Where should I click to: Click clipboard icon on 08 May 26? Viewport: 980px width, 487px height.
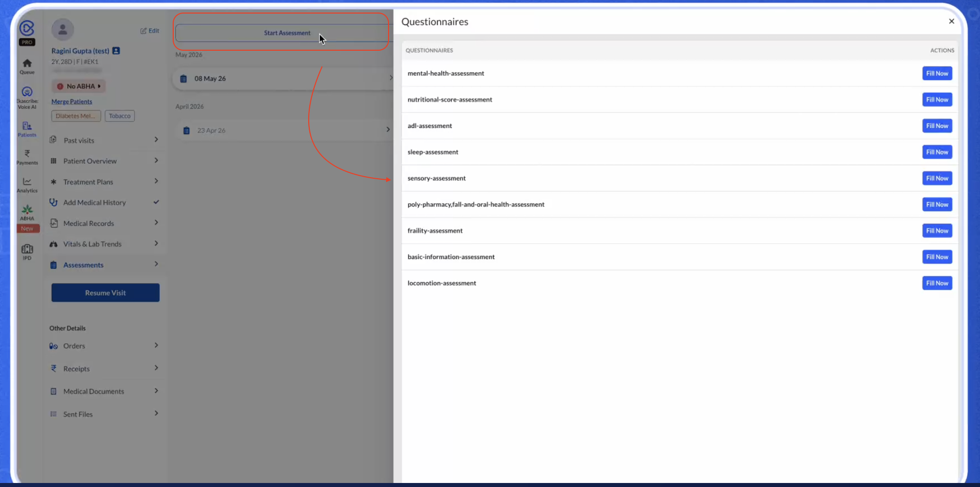point(184,79)
